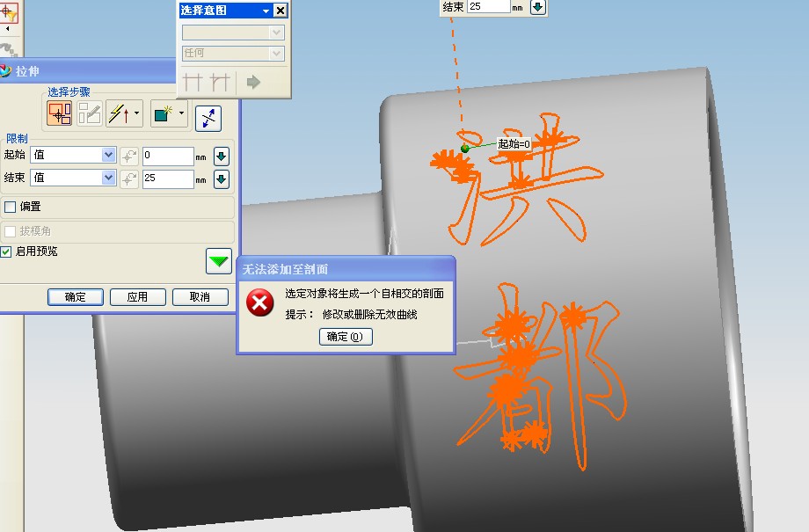Click the sketch section icon in 选择步骤
The height and width of the screenshot is (532, 809).
click(x=90, y=113)
